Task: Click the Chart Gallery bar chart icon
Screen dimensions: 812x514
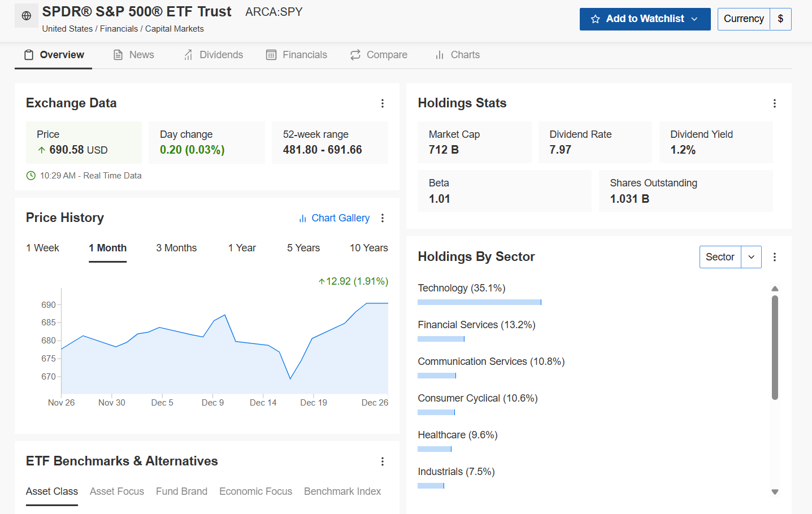Action: click(x=303, y=219)
